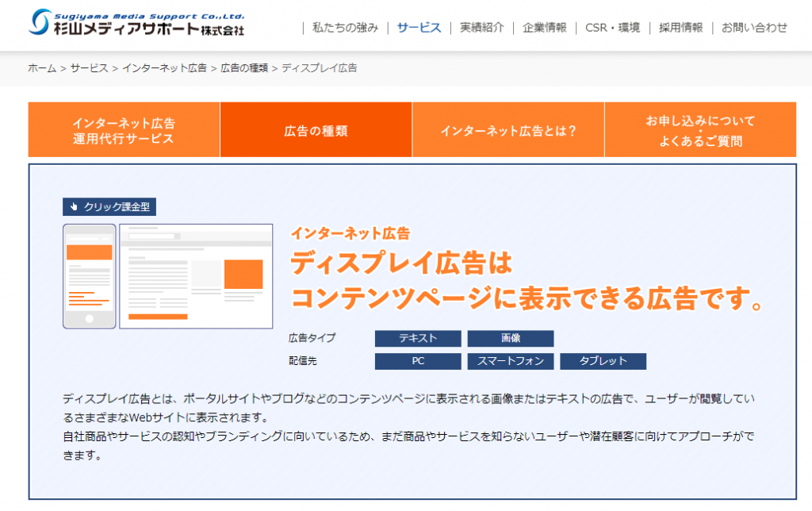Image resolution: width=812 pixels, height=511 pixels.
Task: Click the コンテンツページに表示できる広告です。 headline
Action: click(x=527, y=298)
